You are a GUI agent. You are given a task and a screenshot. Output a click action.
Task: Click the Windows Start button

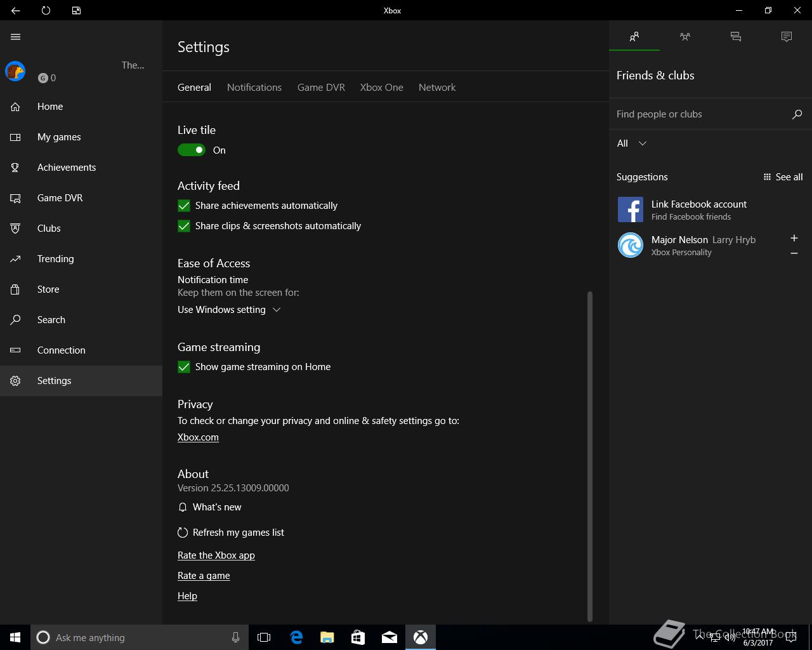pyautogui.click(x=15, y=637)
